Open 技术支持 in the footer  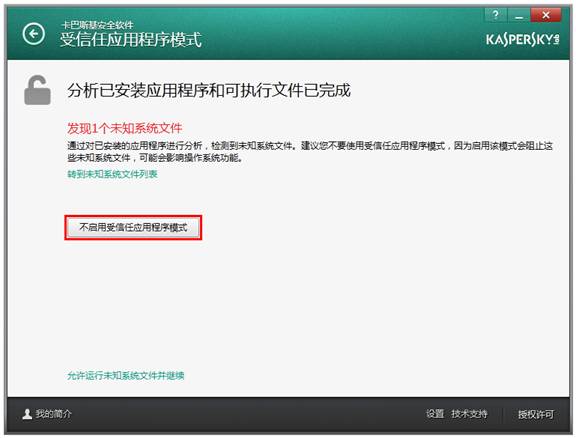pos(469,414)
